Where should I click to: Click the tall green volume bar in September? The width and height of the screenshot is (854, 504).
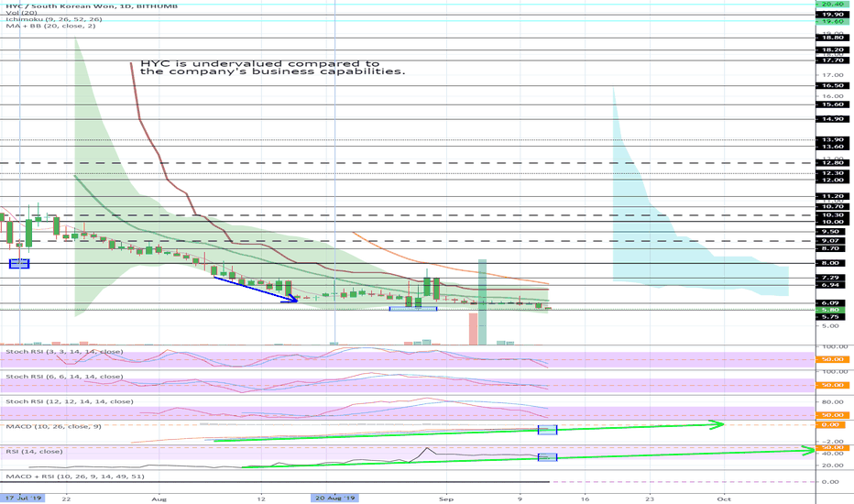coord(482,301)
